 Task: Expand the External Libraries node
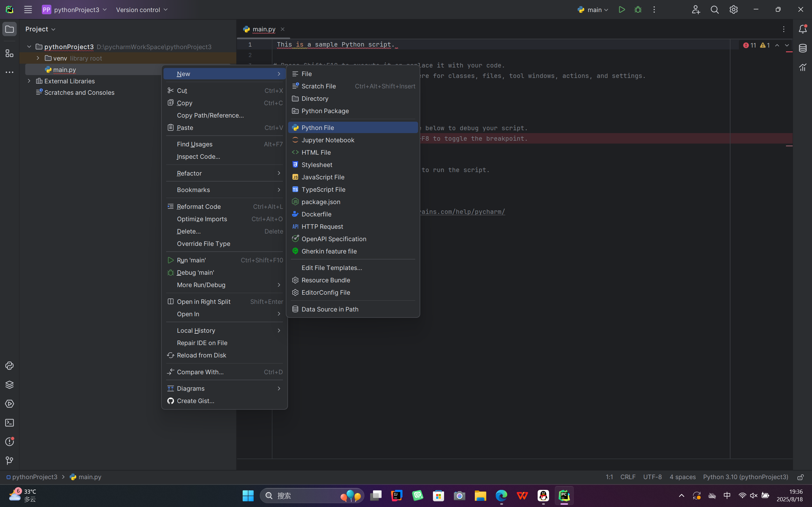[29, 81]
